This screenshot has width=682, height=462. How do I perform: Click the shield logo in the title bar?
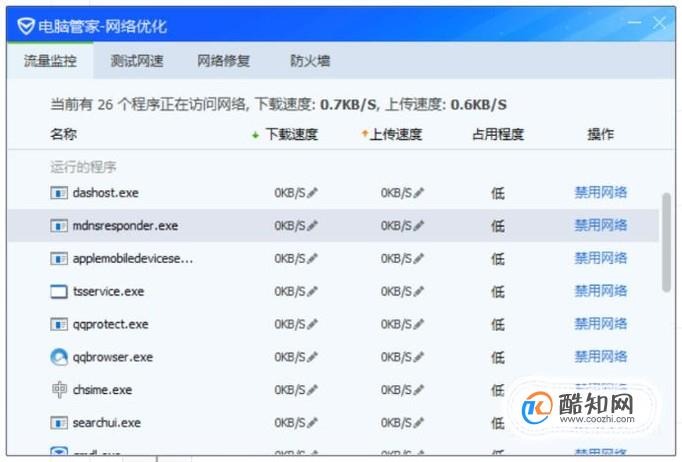[x=26, y=26]
